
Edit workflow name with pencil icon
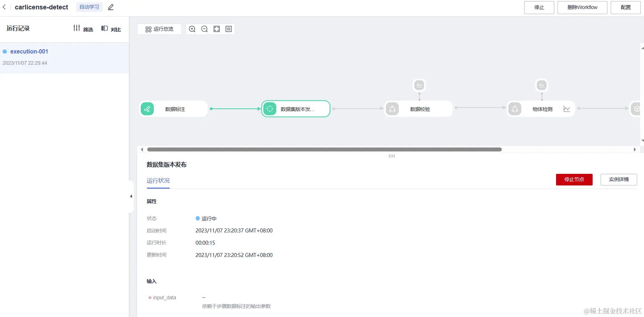[x=111, y=7]
